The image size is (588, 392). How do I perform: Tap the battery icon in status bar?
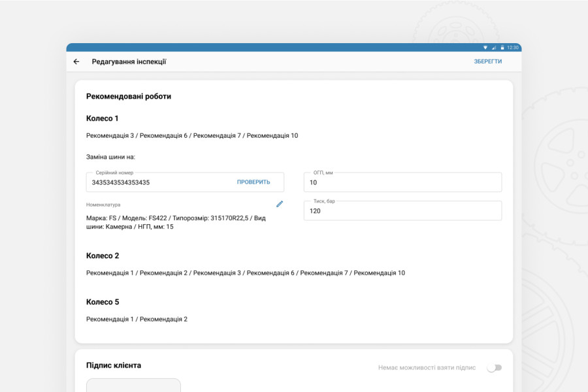[502, 48]
